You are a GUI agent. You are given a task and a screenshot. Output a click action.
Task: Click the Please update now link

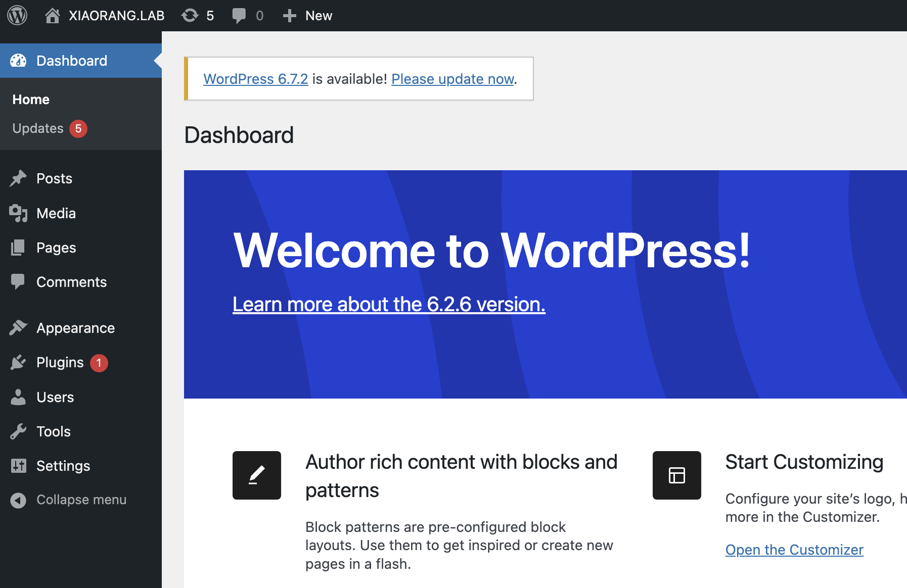(452, 79)
